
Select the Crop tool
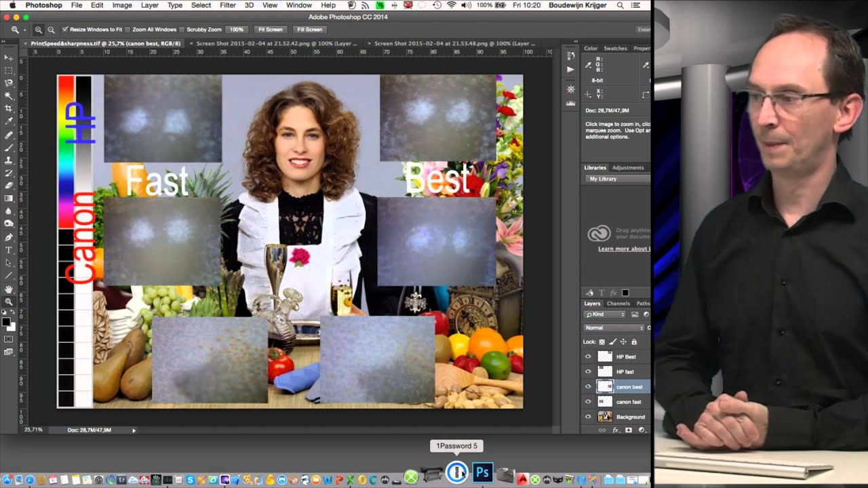(x=9, y=108)
